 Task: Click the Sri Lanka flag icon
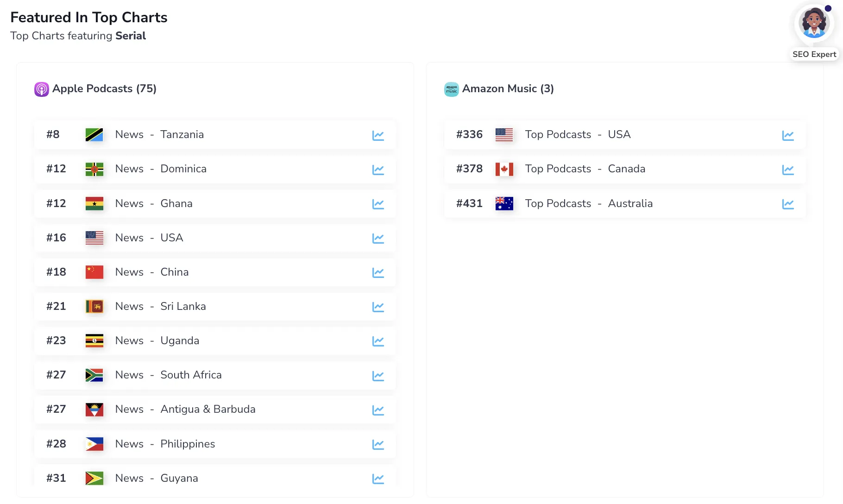(94, 306)
